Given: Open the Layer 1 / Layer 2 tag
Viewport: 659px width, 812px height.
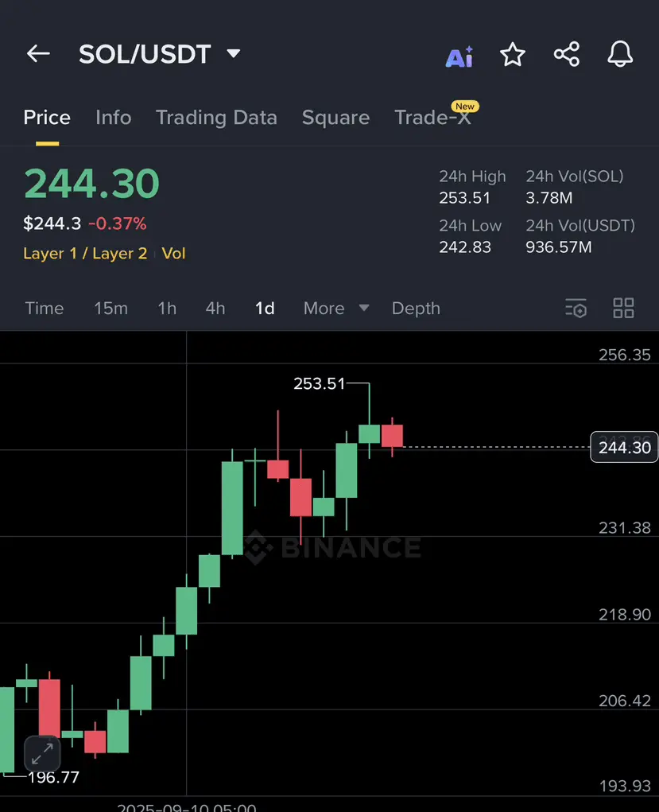Looking at the screenshot, I should (x=85, y=253).
